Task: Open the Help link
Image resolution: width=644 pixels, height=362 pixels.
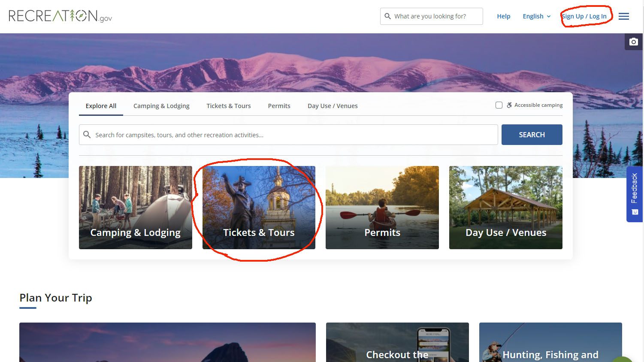Action: click(x=503, y=16)
